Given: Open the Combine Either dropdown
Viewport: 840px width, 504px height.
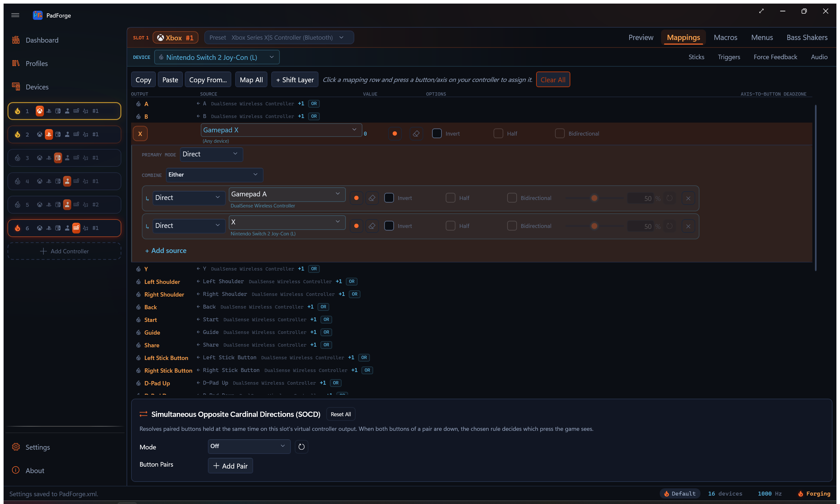Looking at the screenshot, I should point(214,175).
